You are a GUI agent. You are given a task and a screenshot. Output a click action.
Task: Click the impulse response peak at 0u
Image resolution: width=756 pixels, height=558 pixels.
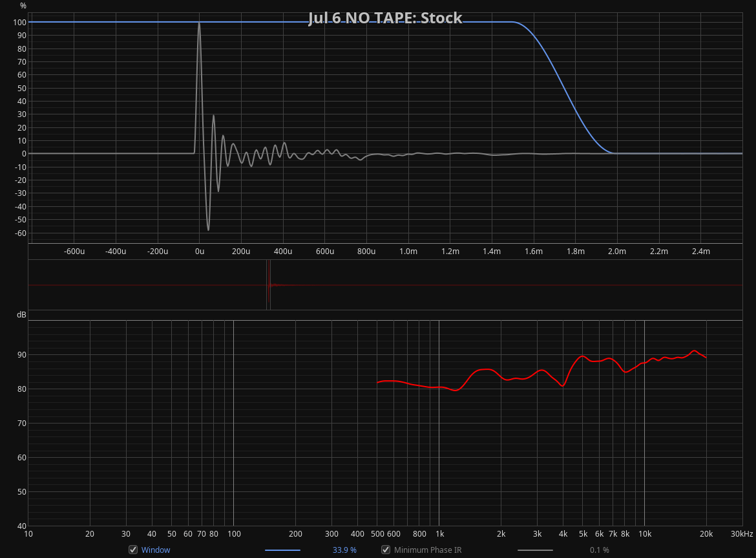click(199, 23)
